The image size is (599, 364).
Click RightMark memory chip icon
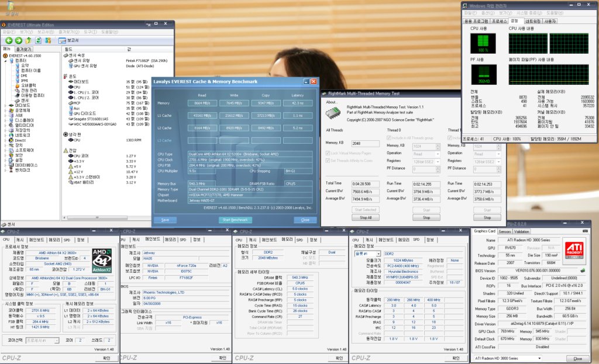[x=333, y=114]
